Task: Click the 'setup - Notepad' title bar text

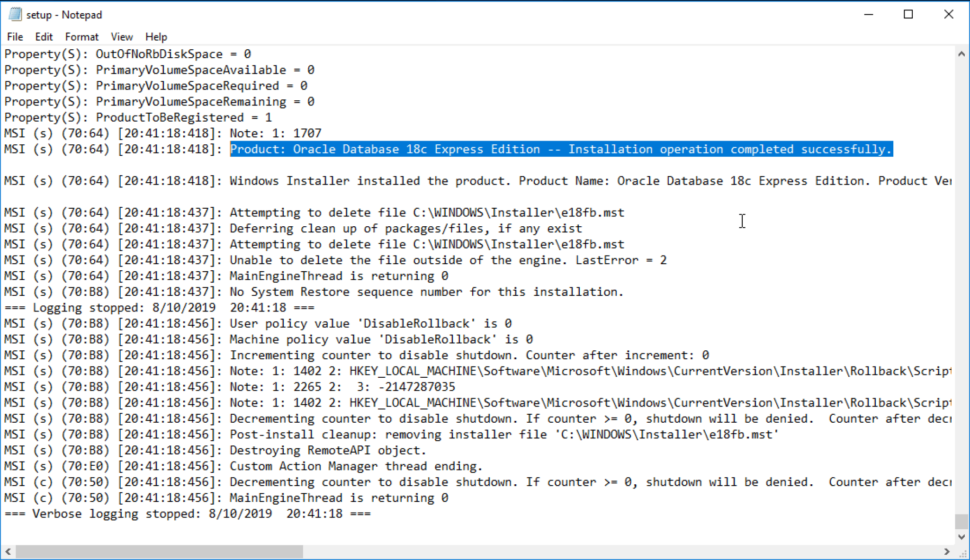Action: tap(64, 14)
